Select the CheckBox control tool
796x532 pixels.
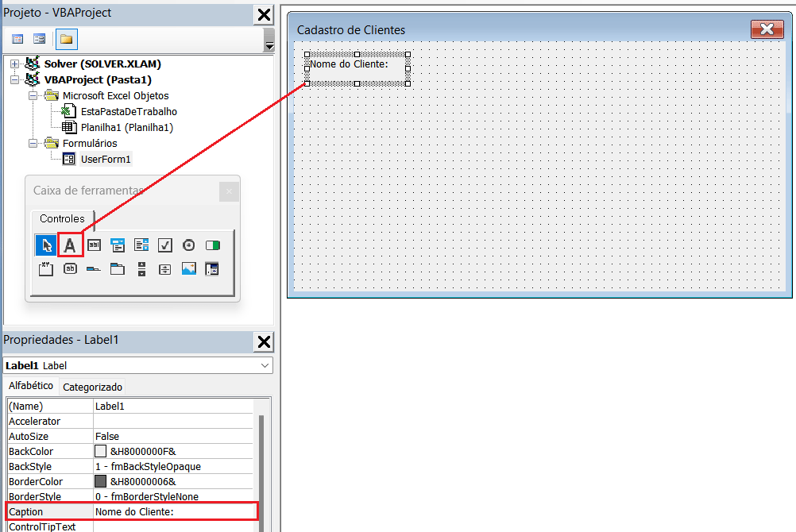(x=164, y=245)
